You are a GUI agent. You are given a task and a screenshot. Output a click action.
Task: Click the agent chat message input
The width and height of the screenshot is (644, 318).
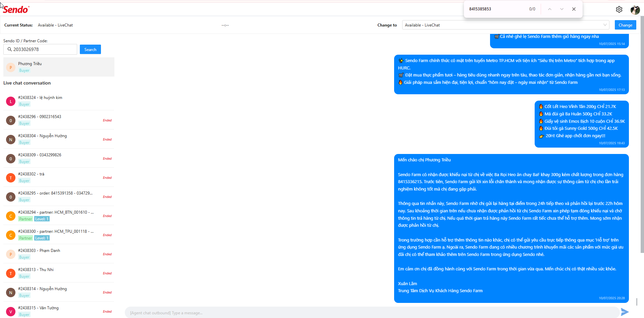[372, 313]
